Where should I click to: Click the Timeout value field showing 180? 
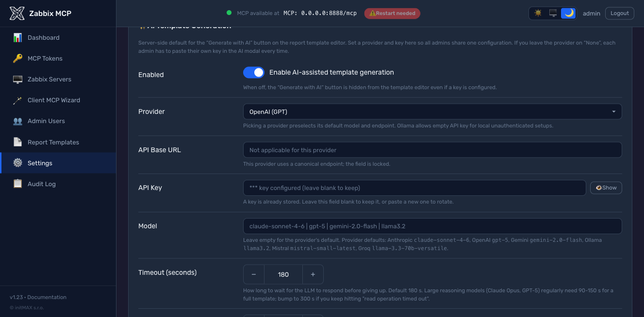pos(283,274)
